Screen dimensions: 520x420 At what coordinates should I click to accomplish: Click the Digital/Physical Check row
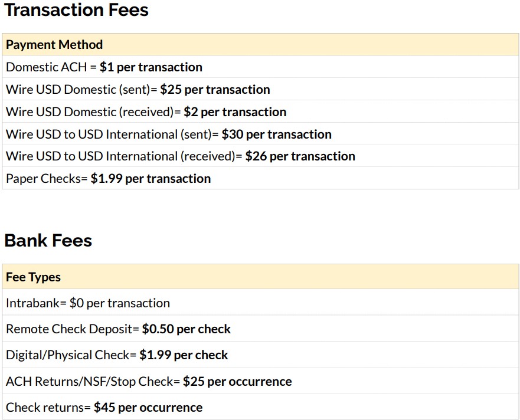tap(116, 355)
